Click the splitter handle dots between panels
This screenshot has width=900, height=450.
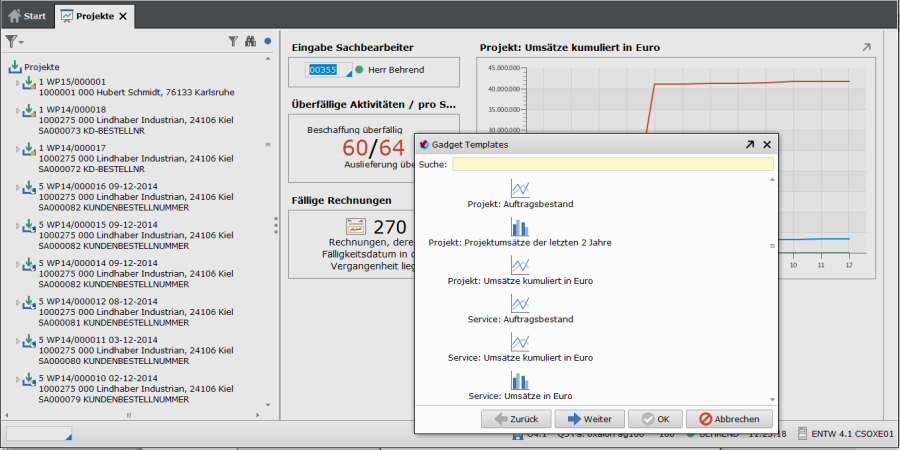click(x=276, y=225)
